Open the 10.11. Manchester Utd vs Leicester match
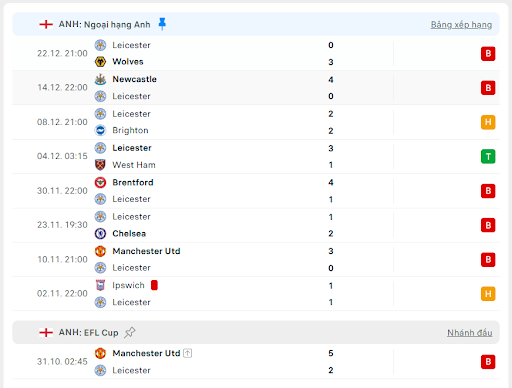This screenshot has height=388, width=512. (256, 259)
